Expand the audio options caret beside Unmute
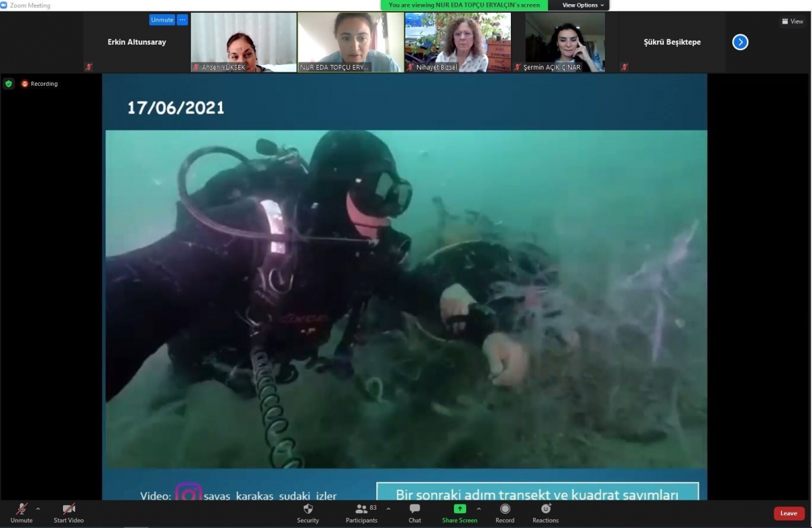Image resolution: width=812 pixels, height=528 pixels. (38, 508)
